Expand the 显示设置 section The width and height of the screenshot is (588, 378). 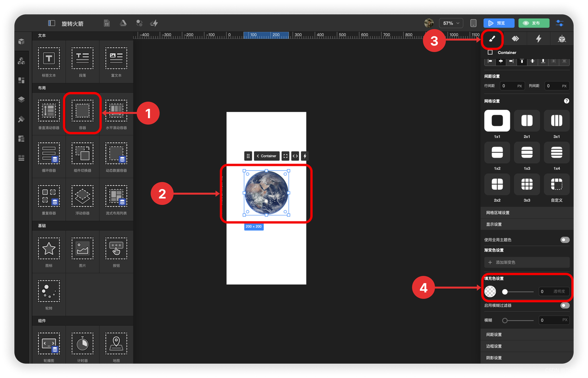click(527, 224)
